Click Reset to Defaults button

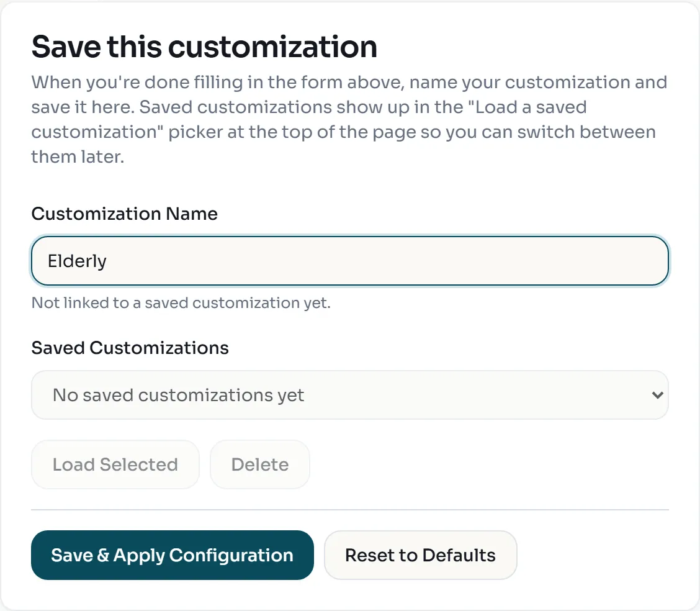421,555
